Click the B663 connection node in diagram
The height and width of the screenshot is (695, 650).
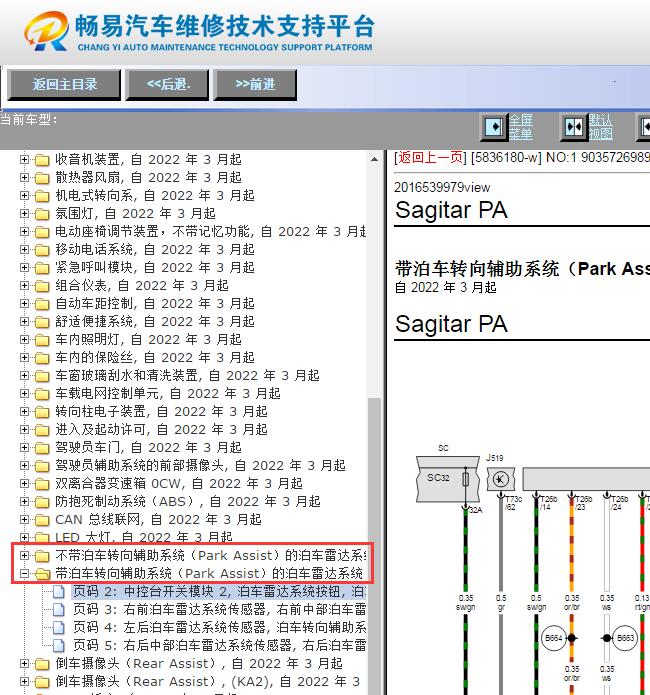pyautogui.click(x=625, y=638)
